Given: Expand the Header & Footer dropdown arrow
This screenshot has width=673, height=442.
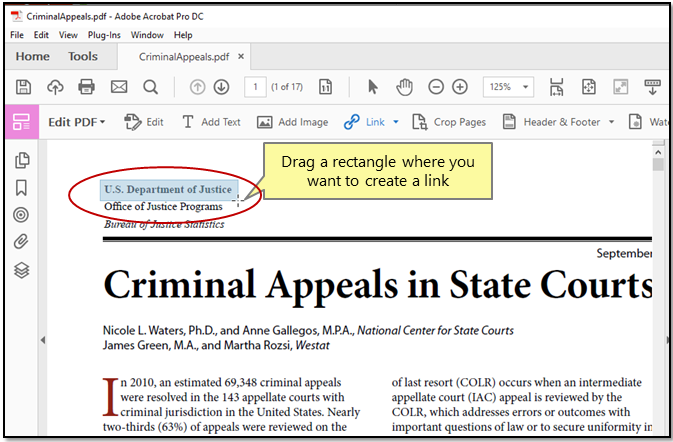Looking at the screenshot, I should coord(611,122).
